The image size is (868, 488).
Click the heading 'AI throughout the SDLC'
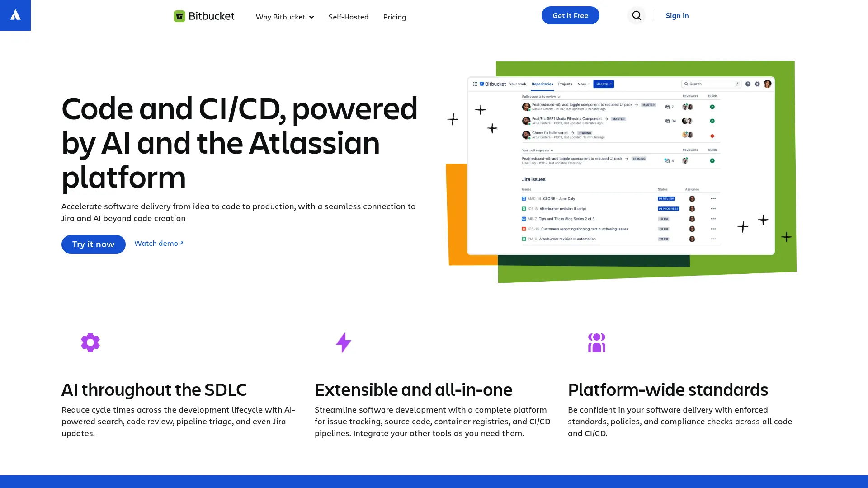coord(154,389)
